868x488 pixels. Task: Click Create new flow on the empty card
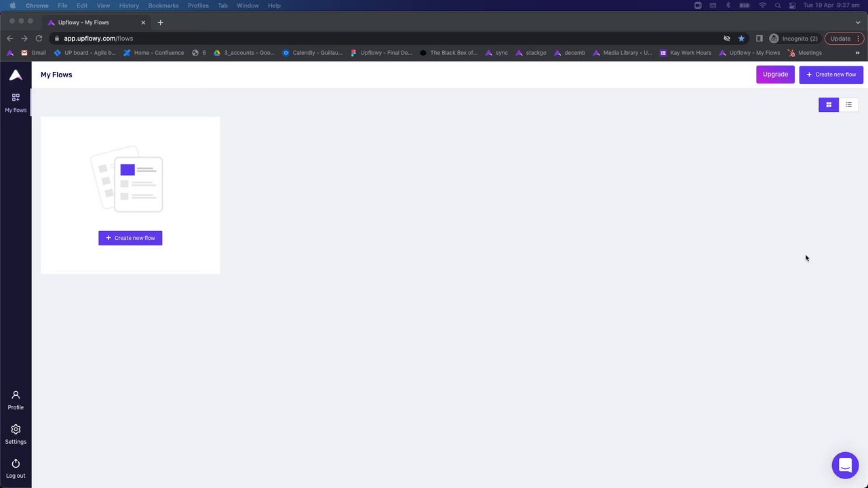pyautogui.click(x=130, y=238)
